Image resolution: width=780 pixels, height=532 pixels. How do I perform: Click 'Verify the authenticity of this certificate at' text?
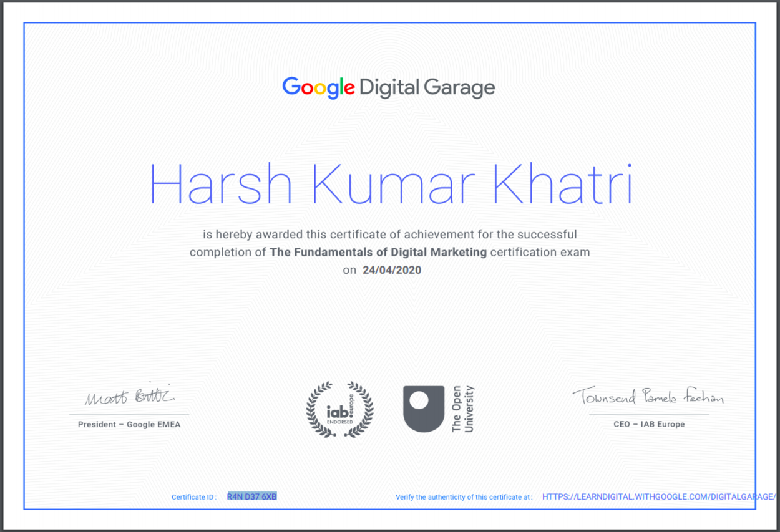[x=464, y=498]
